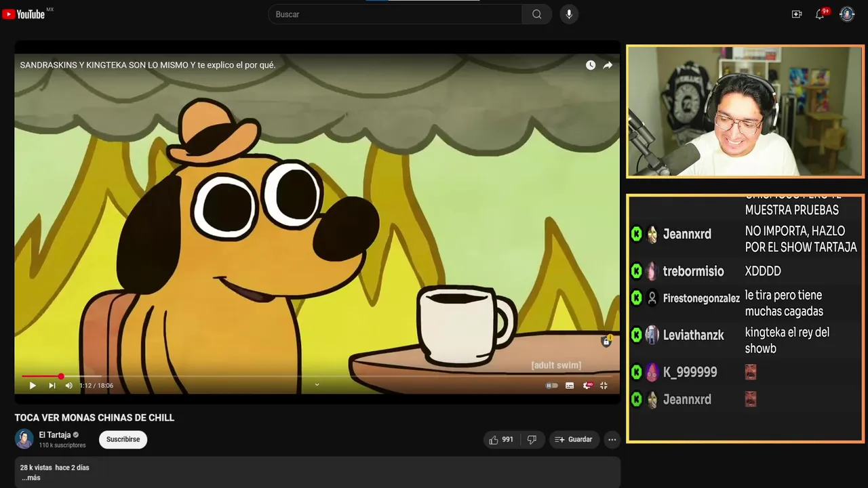Click the Share arrow icon on video
Screen dimensions: 868x488
(x=608, y=65)
